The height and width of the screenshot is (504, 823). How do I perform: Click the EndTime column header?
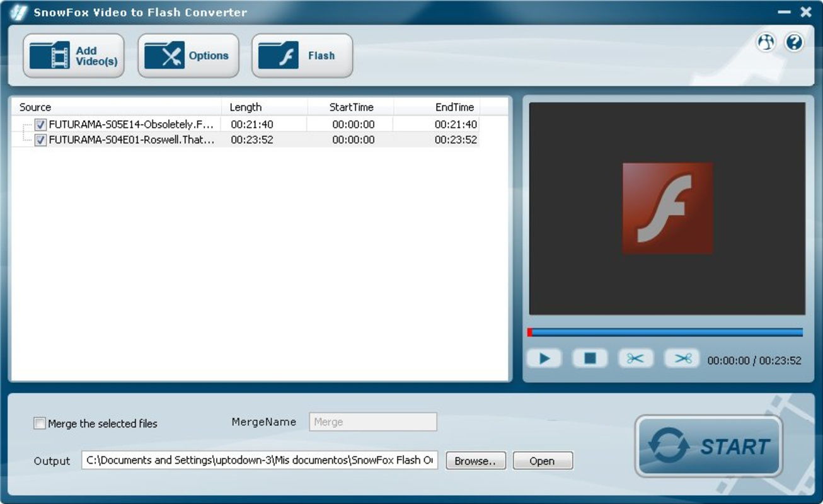[x=437, y=107]
